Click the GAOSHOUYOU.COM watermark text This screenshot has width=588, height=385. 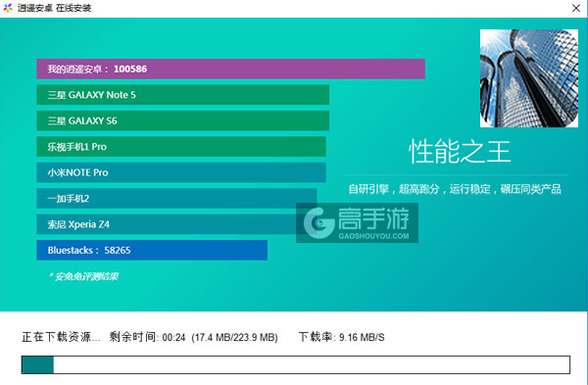[x=373, y=236]
